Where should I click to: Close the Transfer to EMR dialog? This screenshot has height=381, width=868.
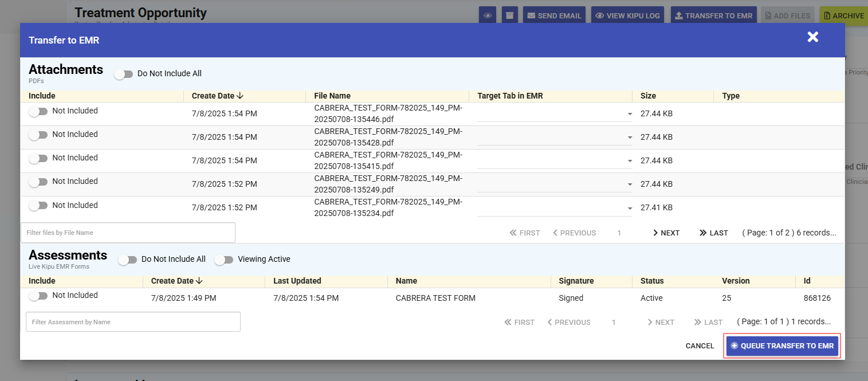[x=812, y=37]
